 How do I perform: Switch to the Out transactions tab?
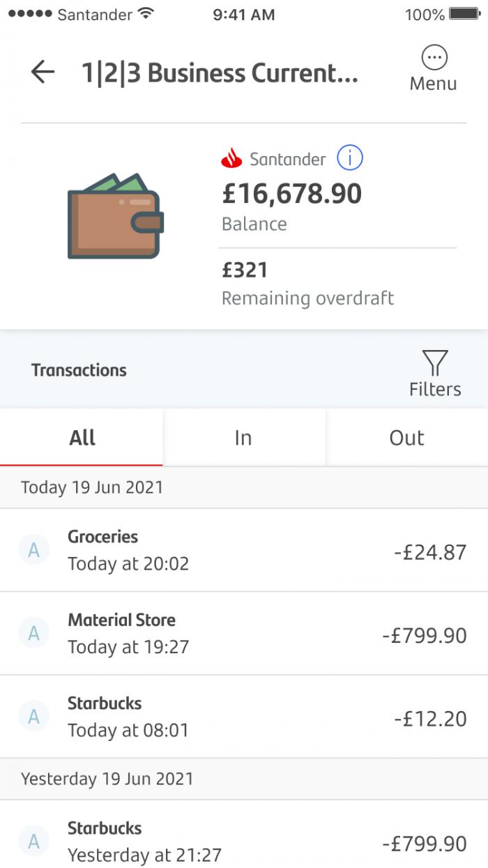coord(406,437)
